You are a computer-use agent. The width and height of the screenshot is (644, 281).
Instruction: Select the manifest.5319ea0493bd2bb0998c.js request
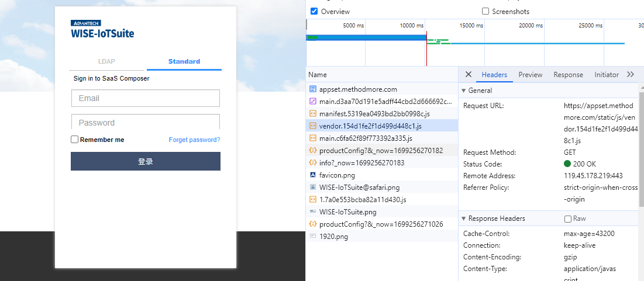(x=382, y=114)
